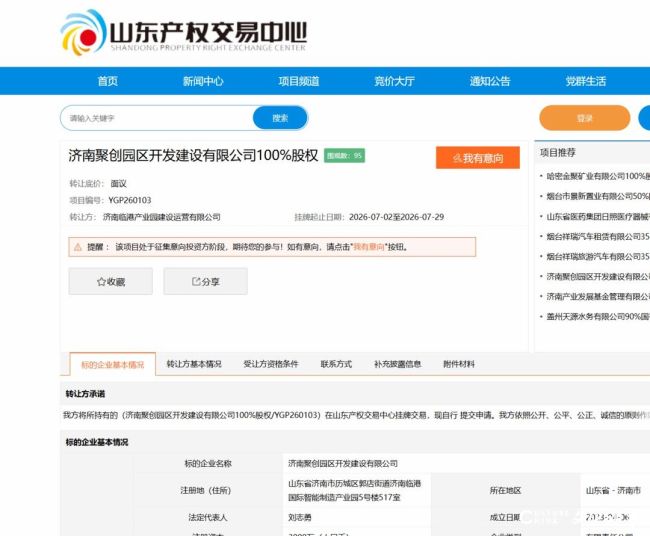Open the 联系方式 tab
The width and height of the screenshot is (650, 536).
coord(336,364)
